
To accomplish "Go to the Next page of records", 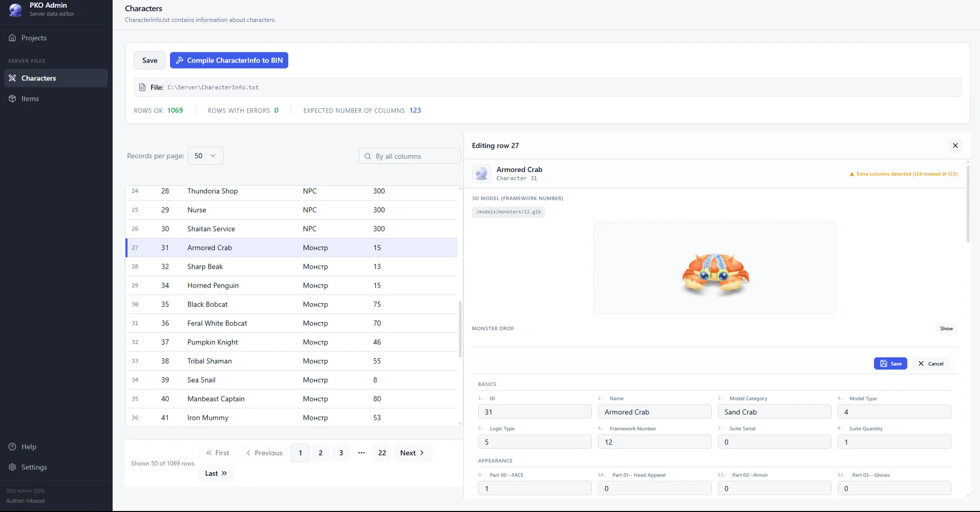I will [x=412, y=453].
